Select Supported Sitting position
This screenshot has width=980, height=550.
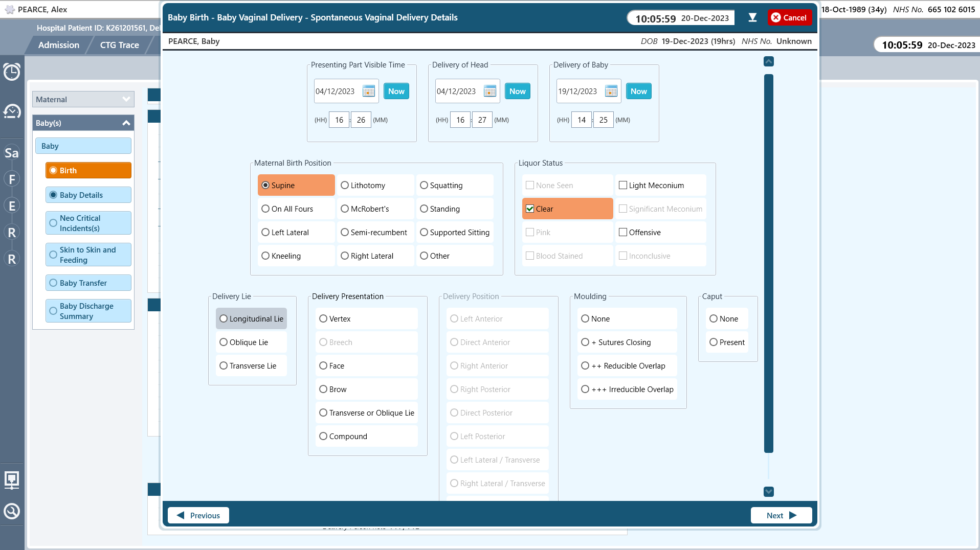pos(455,232)
